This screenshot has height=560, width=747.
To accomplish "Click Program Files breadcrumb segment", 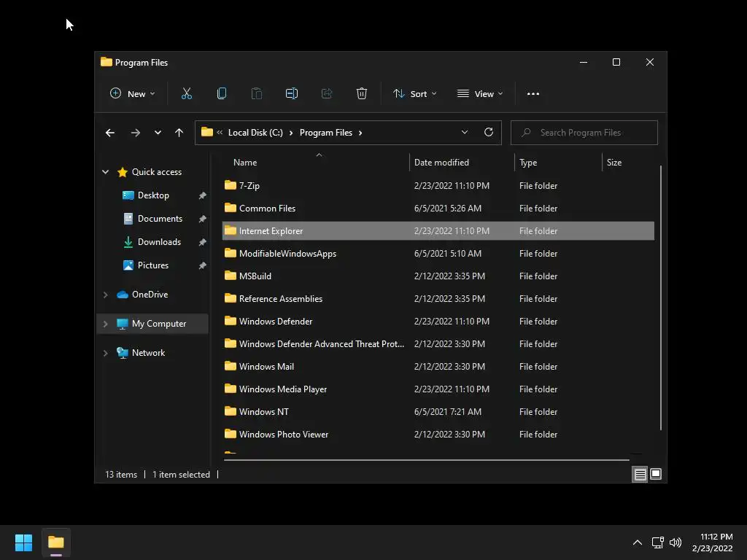I will coord(326,133).
